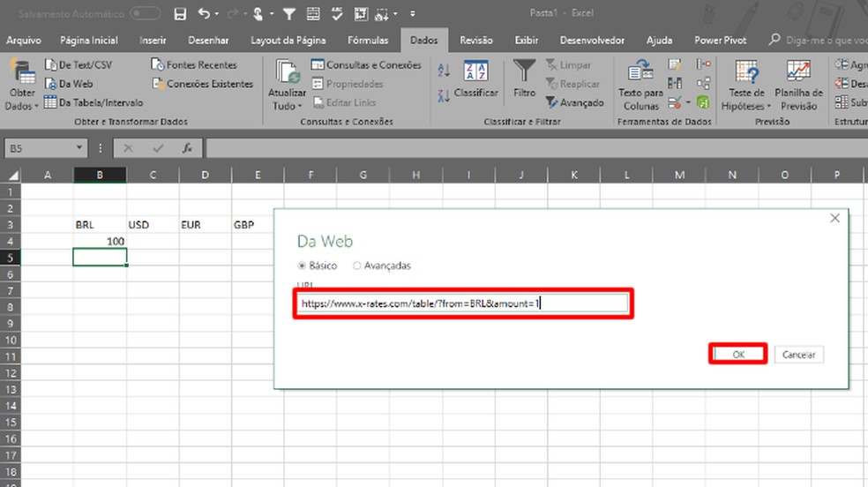Click cell containing USD
This screenshot has width=868, height=487.
click(153, 225)
